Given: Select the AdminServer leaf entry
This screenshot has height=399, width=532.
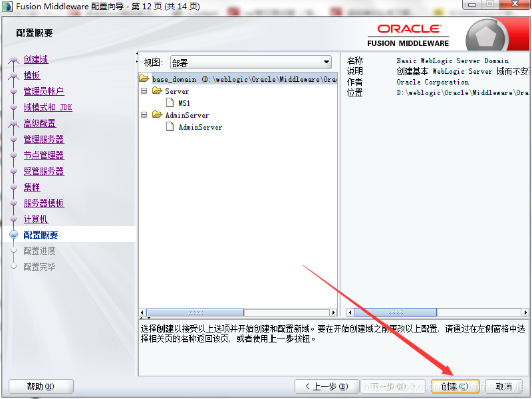Looking at the screenshot, I should pyautogui.click(x=200, y=127).
